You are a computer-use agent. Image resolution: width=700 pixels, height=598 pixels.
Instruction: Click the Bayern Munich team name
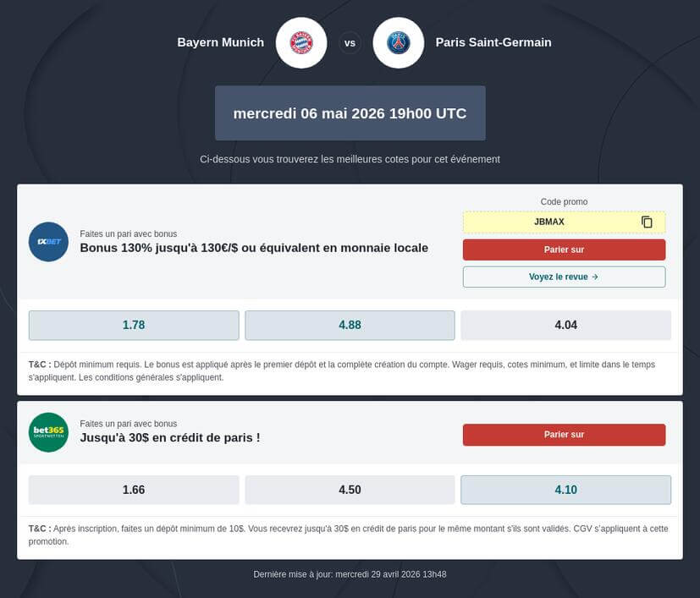[220, 42]
